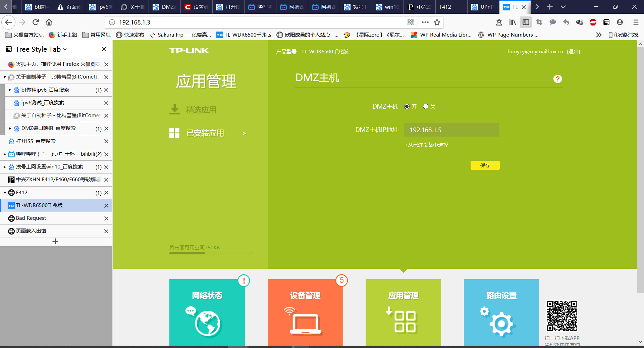
Task: Click the router storage space progress bar
Action: (x=211, y=253)
